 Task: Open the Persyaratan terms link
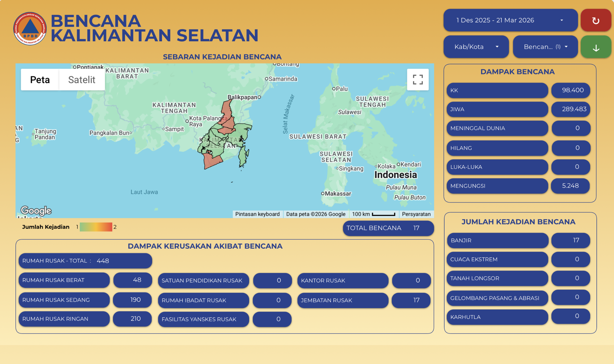[416, 214]
